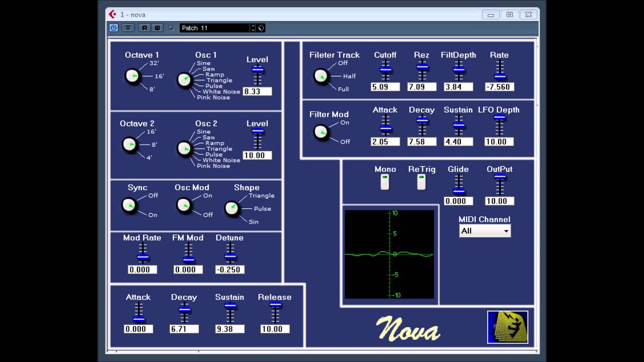Viewport: 644px width, 362px height.
Task: Click the Osc 1 waveform knob
Action: [x=185, y=80]
